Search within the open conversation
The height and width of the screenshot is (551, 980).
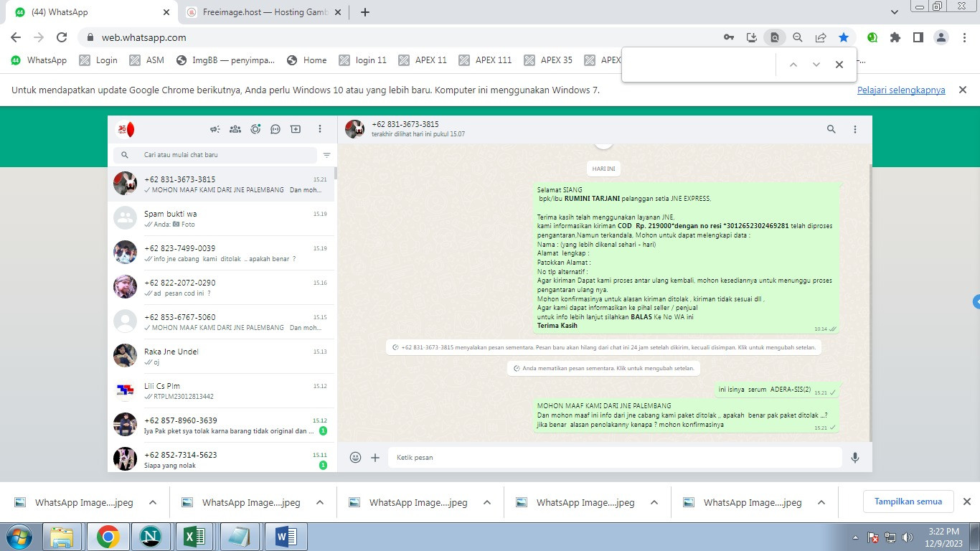pyautogui.click(x=831, y=129)
